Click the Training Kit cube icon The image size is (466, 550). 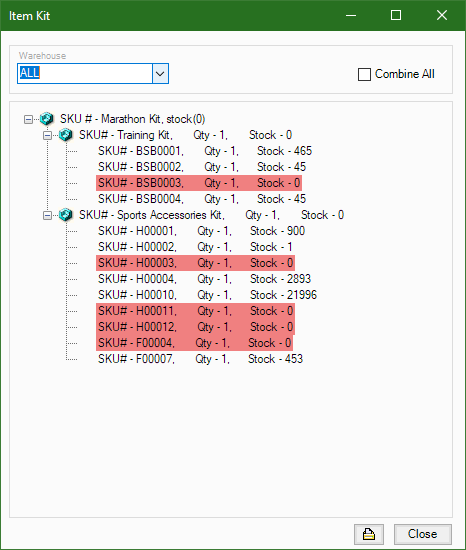(x=66, y=135)
